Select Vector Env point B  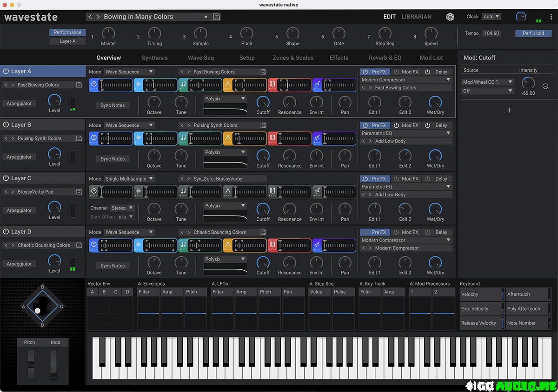[x=104, y=292]
